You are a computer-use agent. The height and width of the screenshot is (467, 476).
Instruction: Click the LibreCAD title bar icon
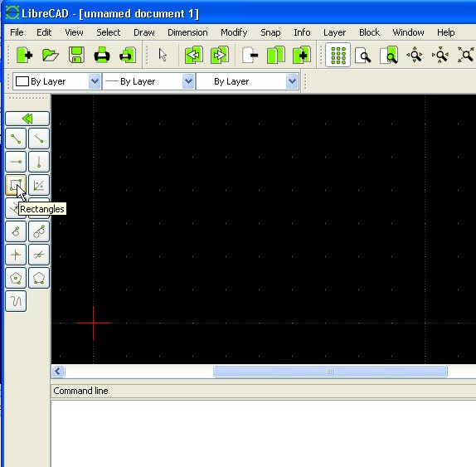coord(12,13)
